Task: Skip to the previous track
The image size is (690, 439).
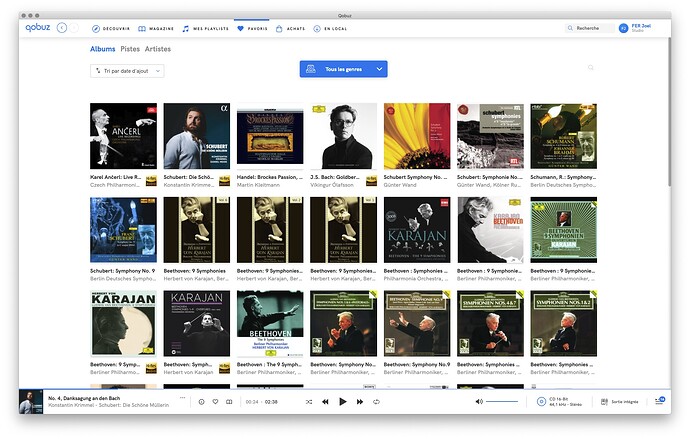Action: click(325, 402)
